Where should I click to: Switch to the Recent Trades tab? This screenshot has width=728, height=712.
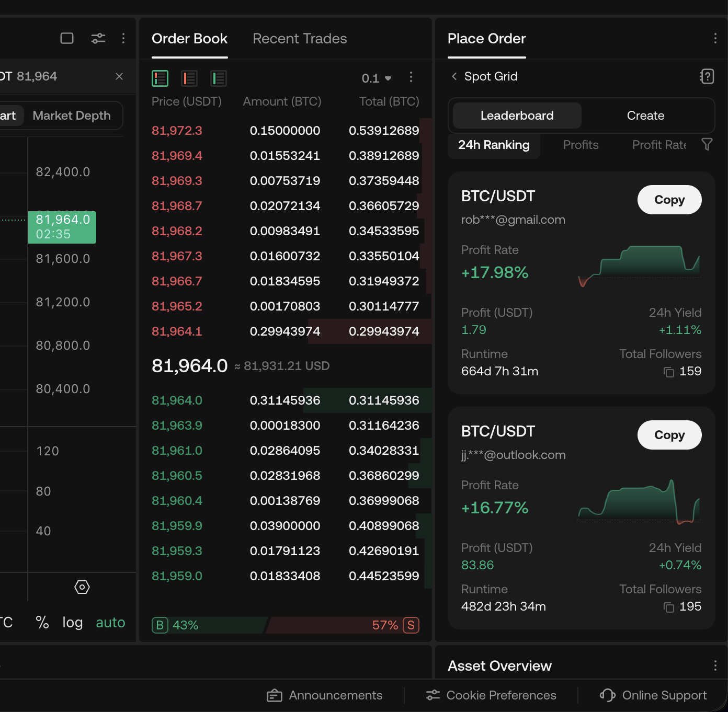300,39
